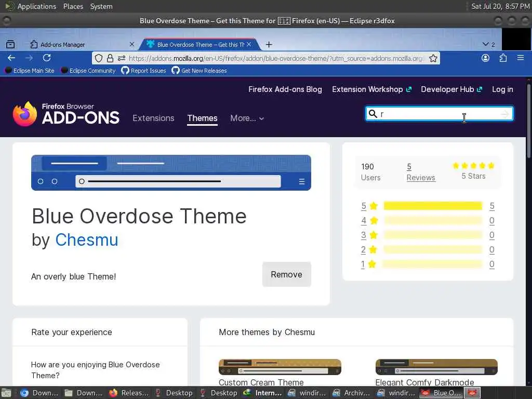The width and height of the screenshot is (532, 399).
Task: Open the extensions puzzle-piece toolbar icon
Action: coord(503,58)
